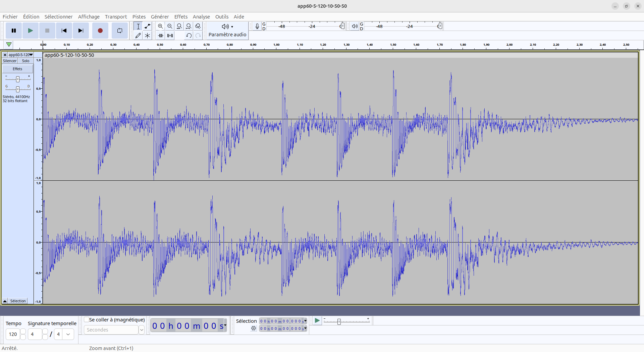Viewport: 644px width, 352px height.
Task: Toggle Solo on the track
Action: [25, 61]
